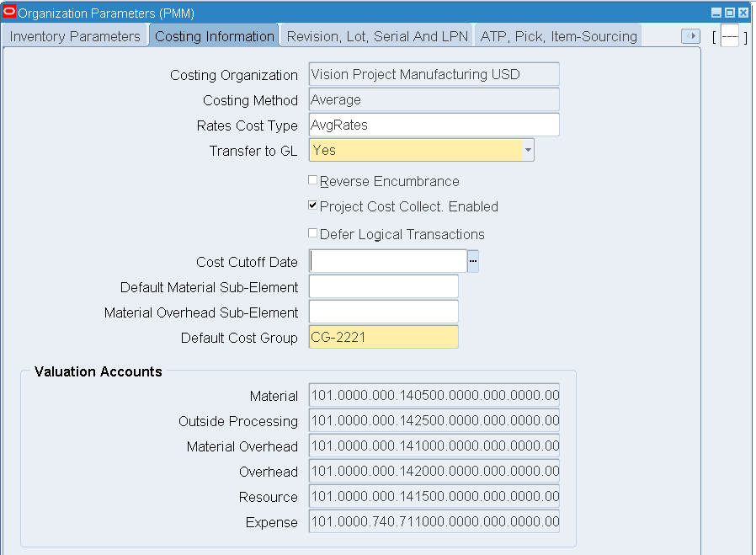Screen dimensions: 756x555
Task: Close the Organization Parameters window
Action: pyautogui.click(x=743, y=13)
